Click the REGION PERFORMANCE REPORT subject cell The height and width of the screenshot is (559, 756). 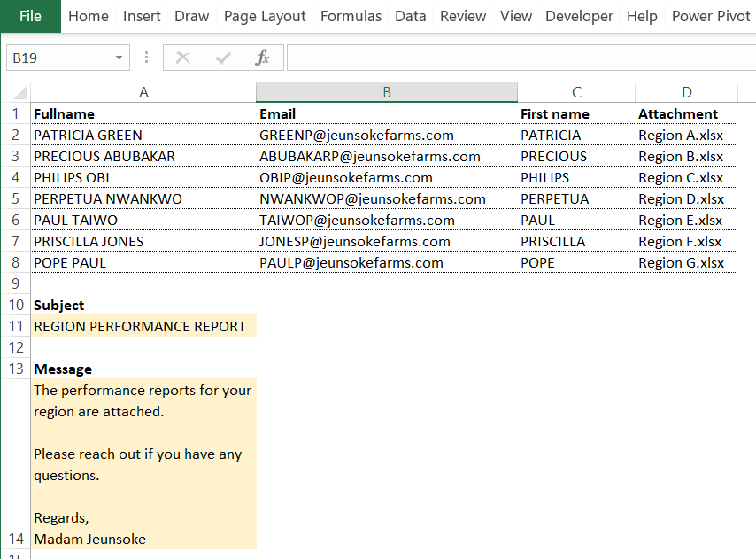tap(143, 326)
